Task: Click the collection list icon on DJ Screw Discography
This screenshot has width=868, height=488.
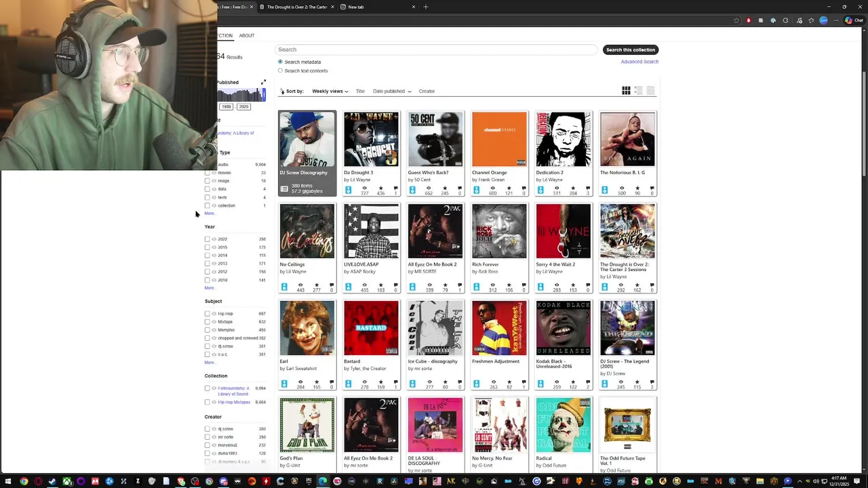Action: [x=284, y=188]
